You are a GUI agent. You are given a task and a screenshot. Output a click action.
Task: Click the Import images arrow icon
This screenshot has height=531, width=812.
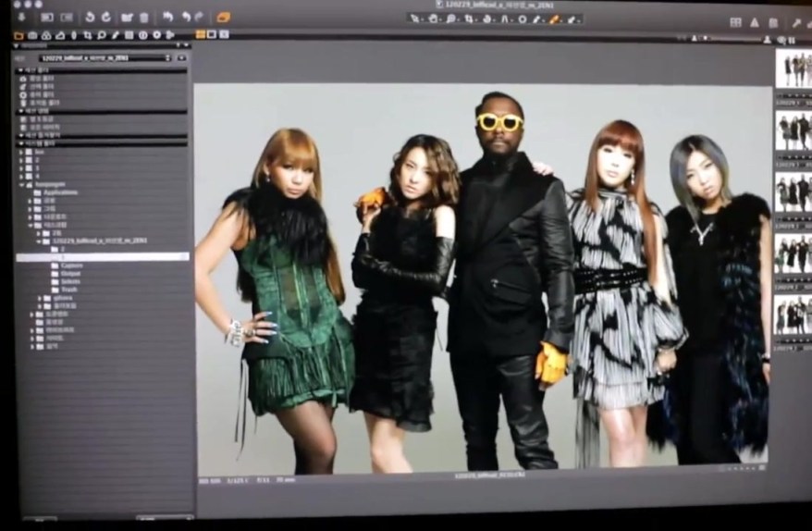[21, 17]
